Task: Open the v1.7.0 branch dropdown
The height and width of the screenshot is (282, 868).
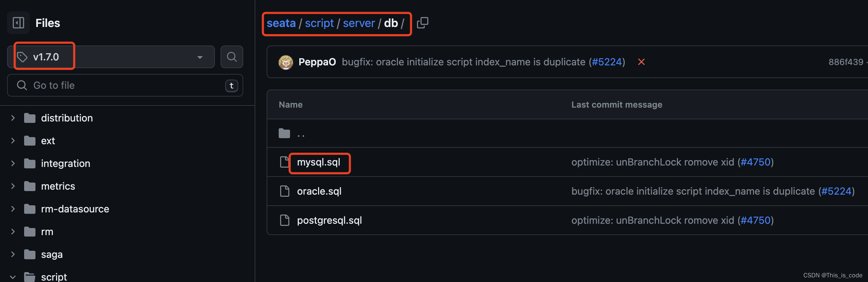Action: pyautogui.click(x=200, y=57)
